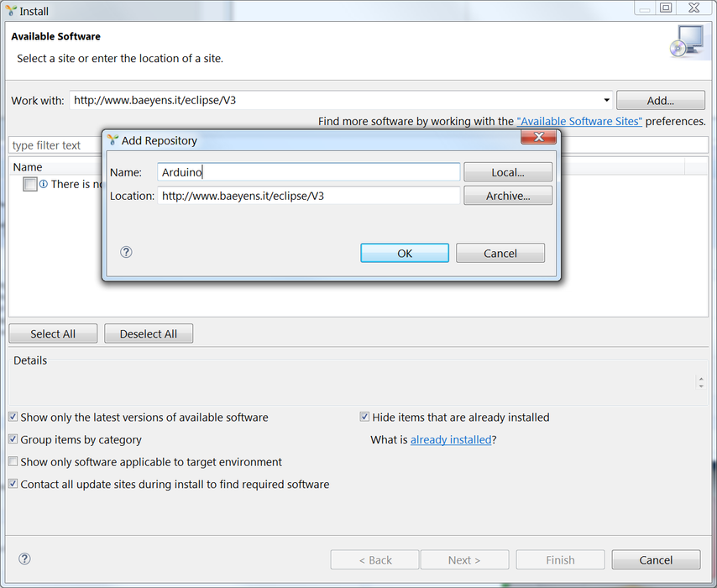Screen dimensions: 717x588
Task: Click the Eclipse icon in Install title bar
Action: point(11,11)
